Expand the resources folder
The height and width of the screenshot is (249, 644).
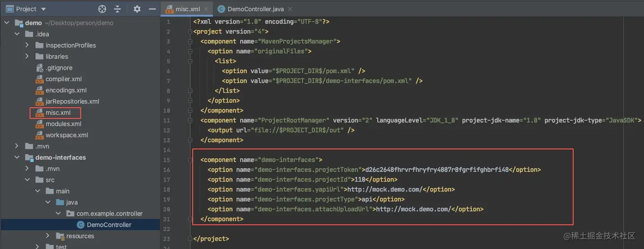pos(48,236)
